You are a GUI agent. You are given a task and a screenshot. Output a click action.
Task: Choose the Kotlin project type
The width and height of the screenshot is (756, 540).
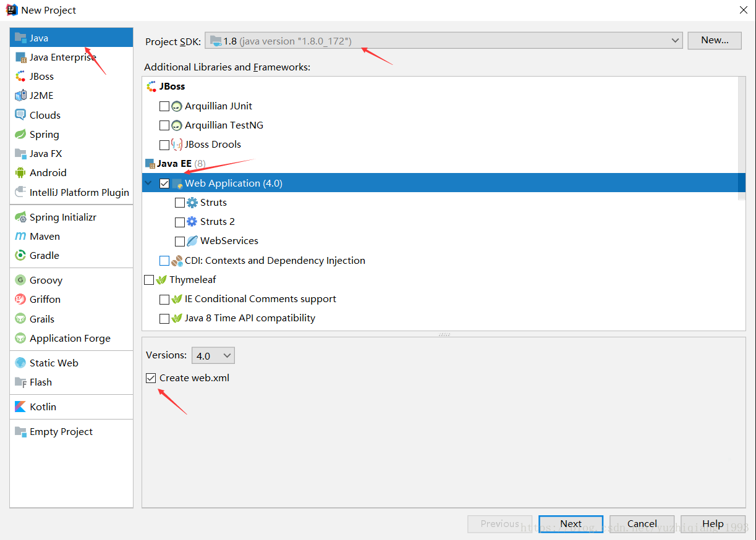71,407
